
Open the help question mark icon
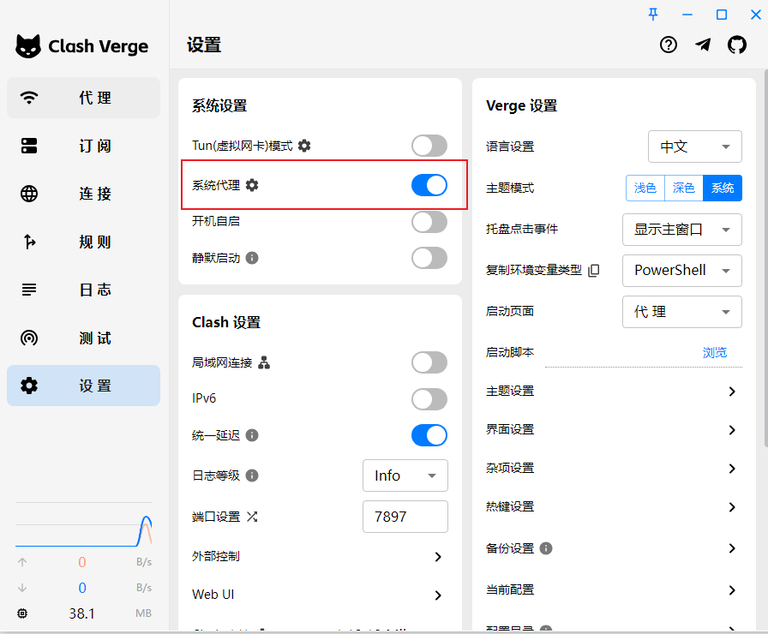[x=668, y=45]
